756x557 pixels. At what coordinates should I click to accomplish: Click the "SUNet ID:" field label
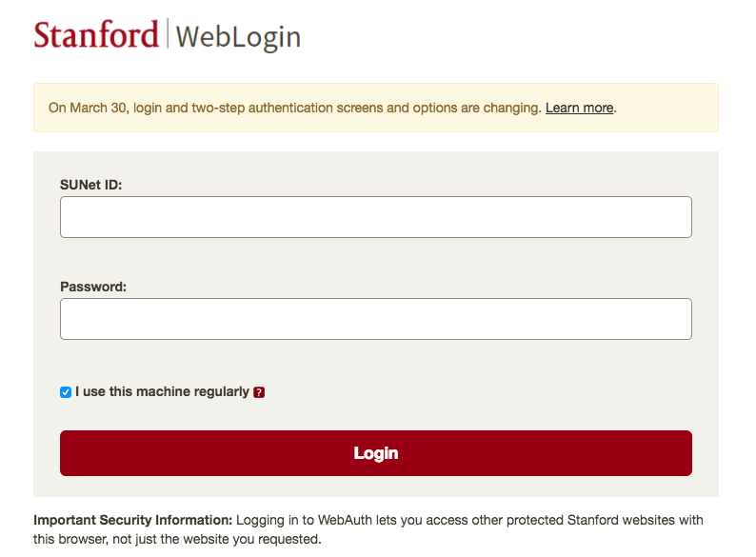tap(91, 185)
